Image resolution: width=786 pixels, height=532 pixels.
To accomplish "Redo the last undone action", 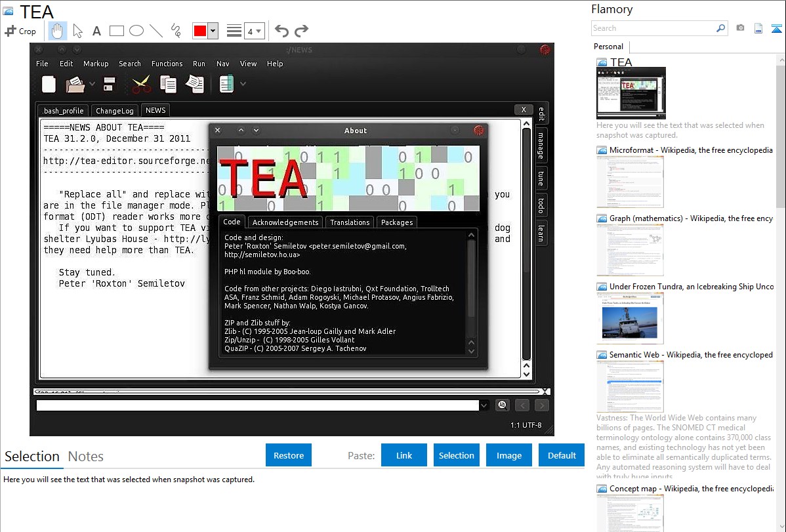I will (301, 31).
